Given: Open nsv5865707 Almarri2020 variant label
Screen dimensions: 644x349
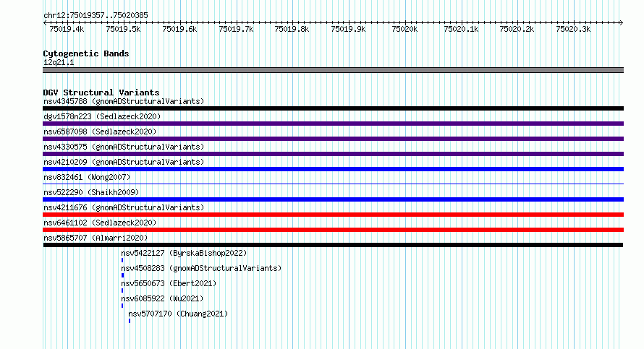Looking at the screenshot, I should pos(96,238).
